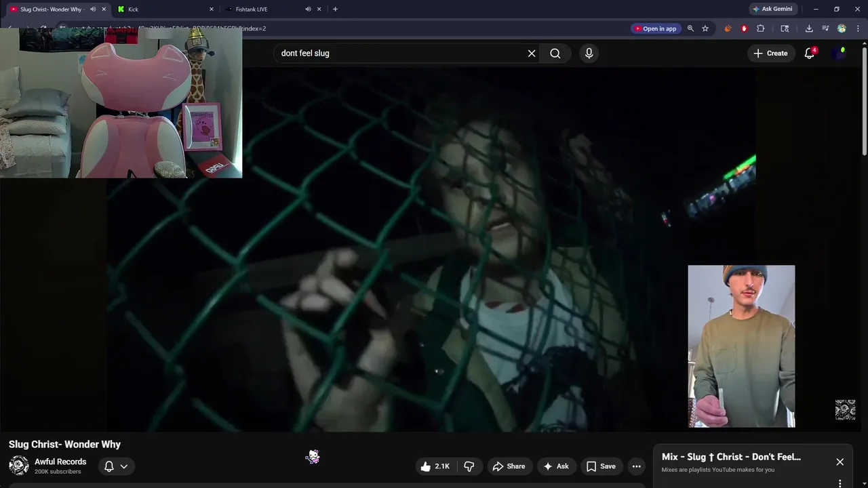Open more actions three-dot menu under video

(x=636, y=466)
